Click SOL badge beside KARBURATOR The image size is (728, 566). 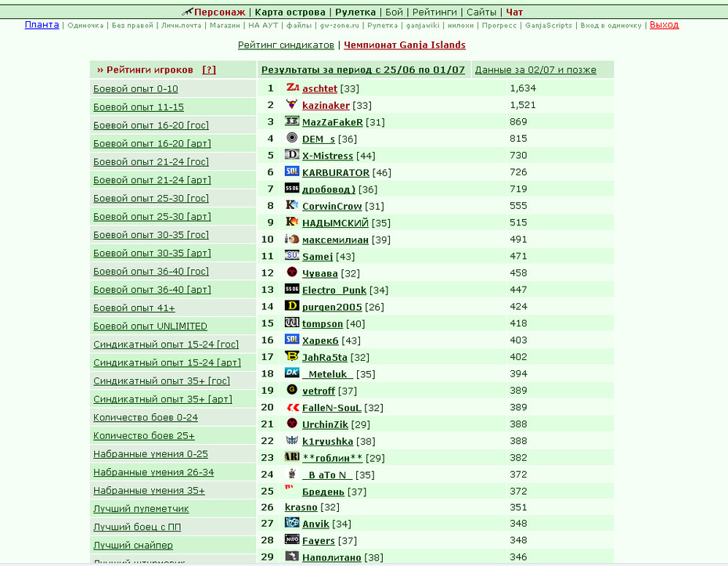(292, 171)
